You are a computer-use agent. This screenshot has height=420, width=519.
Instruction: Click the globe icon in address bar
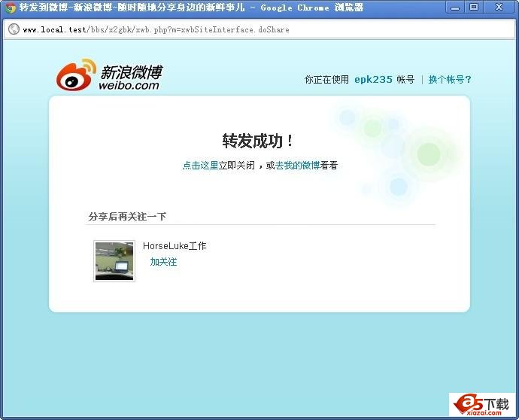(14, 29)
